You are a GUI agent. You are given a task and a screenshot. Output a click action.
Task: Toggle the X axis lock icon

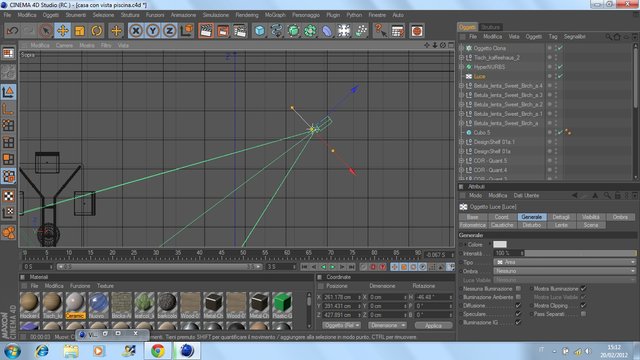tap(136, 31)
